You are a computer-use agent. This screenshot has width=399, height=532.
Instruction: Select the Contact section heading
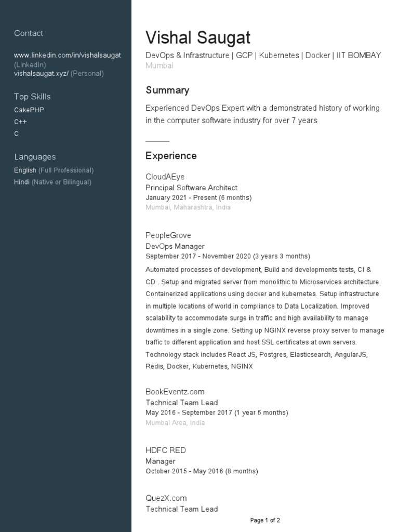tap(29, 33)
